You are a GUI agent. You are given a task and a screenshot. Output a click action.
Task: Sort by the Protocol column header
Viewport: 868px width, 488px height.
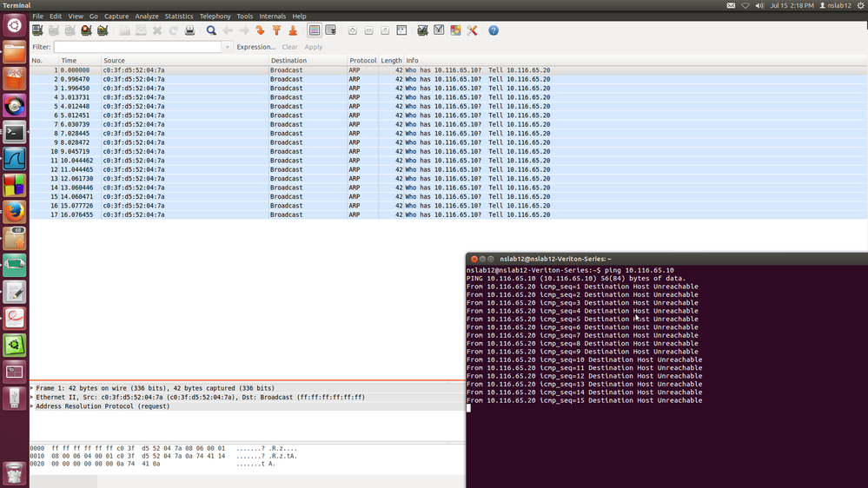click(362, 60)
